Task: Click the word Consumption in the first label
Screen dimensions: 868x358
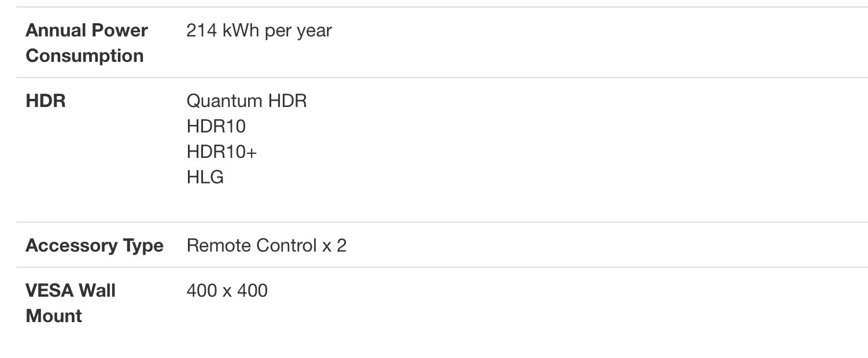Action: (84, 56)
